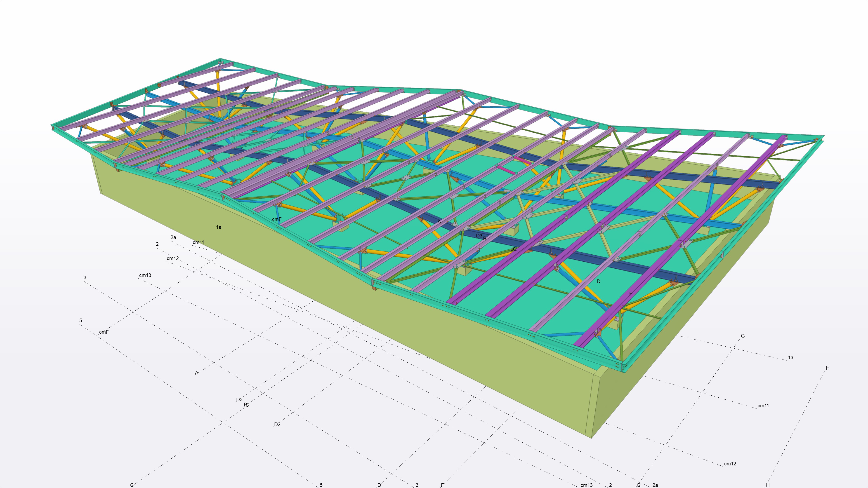Click grid label G above the 1a label

[x=743, y=336]
